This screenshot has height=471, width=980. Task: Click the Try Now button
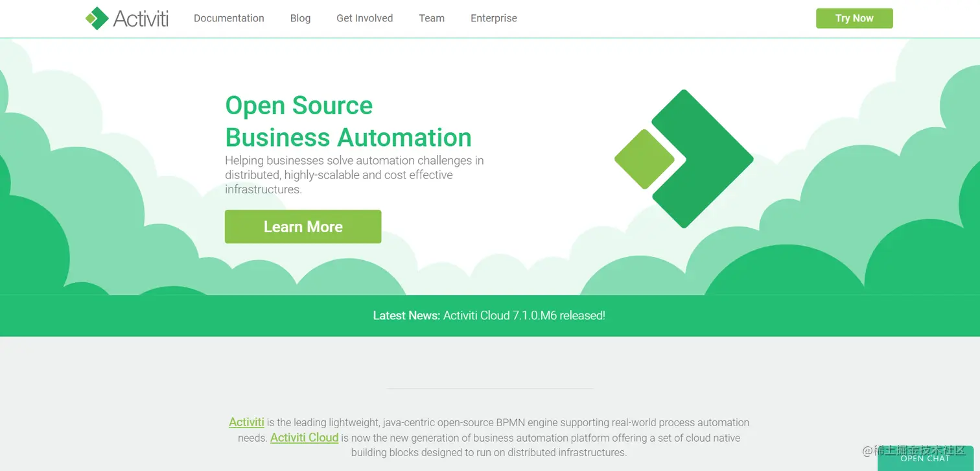[854, 18]
